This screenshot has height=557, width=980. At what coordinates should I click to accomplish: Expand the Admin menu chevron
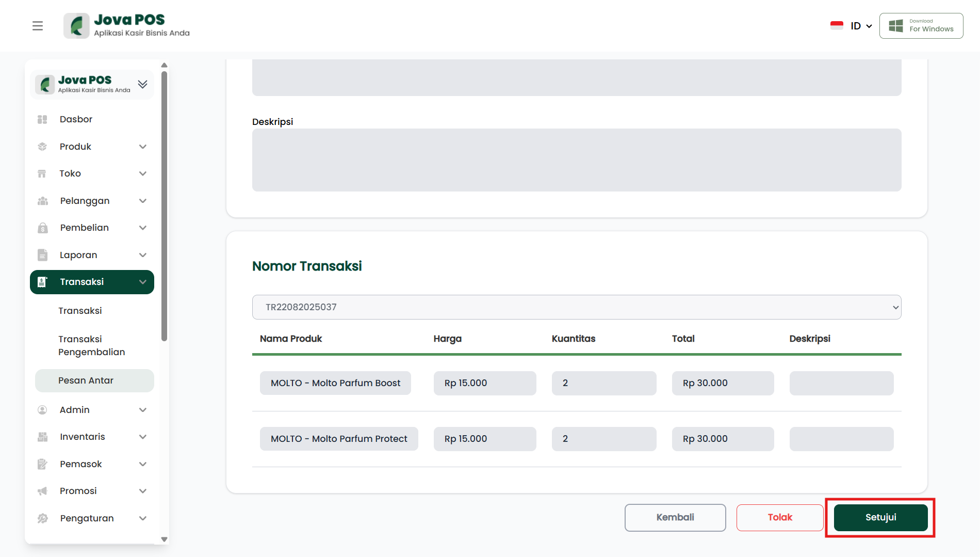pos(143,410)
